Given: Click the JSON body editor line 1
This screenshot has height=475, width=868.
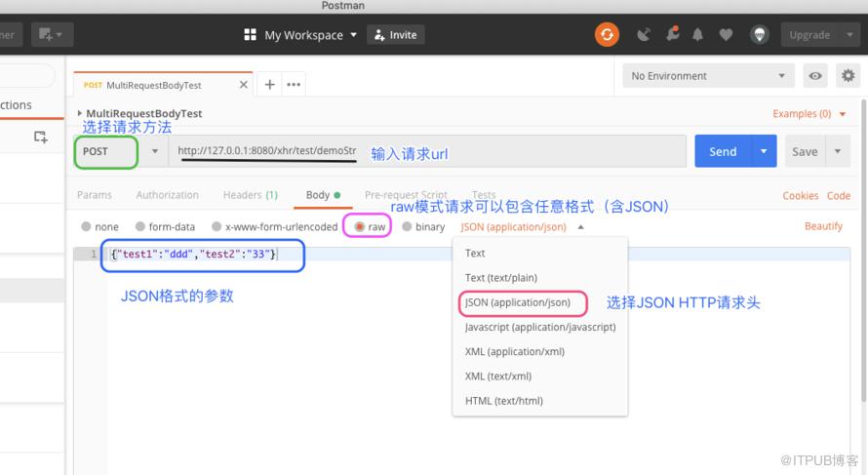Looking at the screenshot, I should [478, 255].
